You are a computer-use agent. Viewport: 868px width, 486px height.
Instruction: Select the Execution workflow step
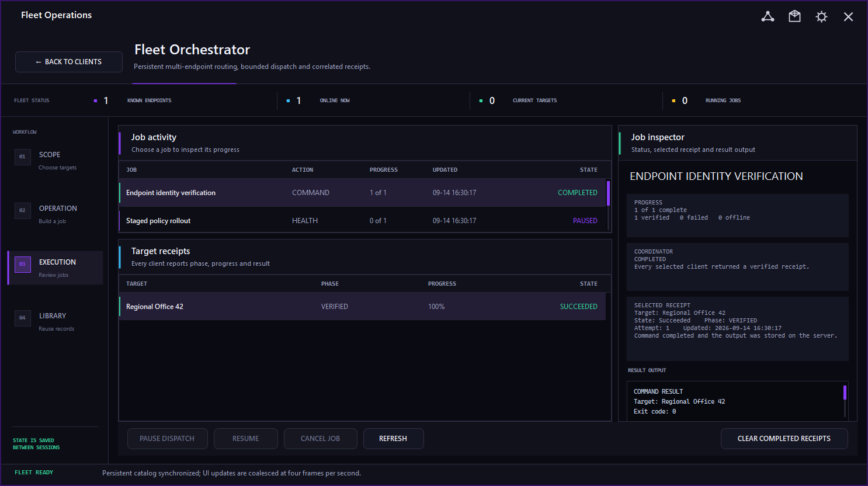tap(55, 268)
